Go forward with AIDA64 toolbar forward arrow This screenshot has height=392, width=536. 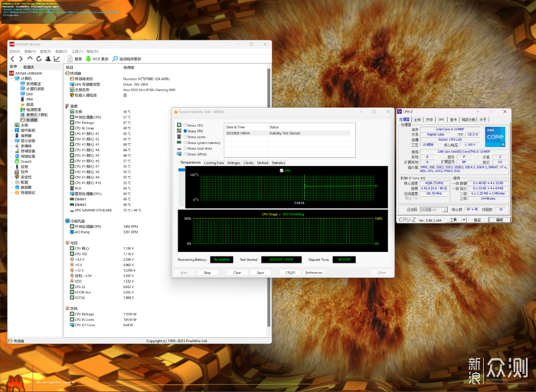click(x=21, y=59)
